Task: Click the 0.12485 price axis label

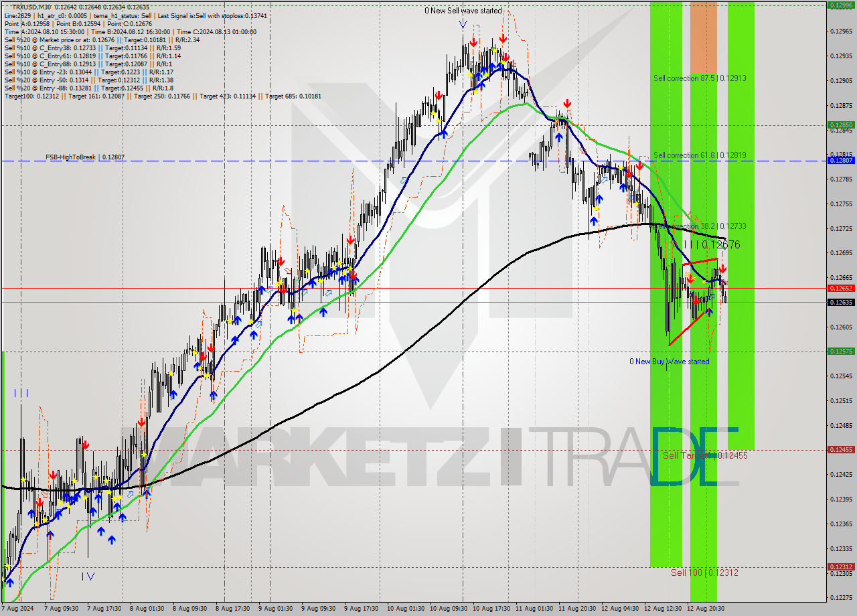Action: click(x=841, y=425)
